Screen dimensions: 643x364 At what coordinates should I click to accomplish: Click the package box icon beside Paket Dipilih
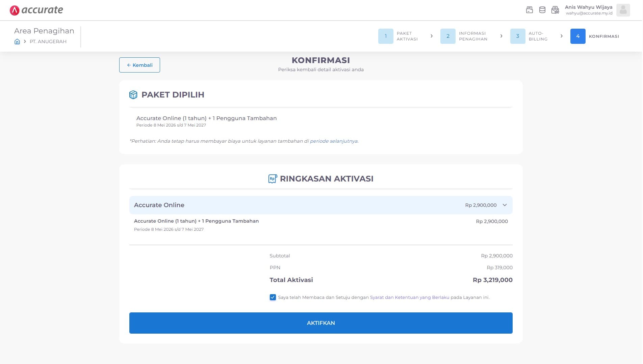(x=133, y=95)
